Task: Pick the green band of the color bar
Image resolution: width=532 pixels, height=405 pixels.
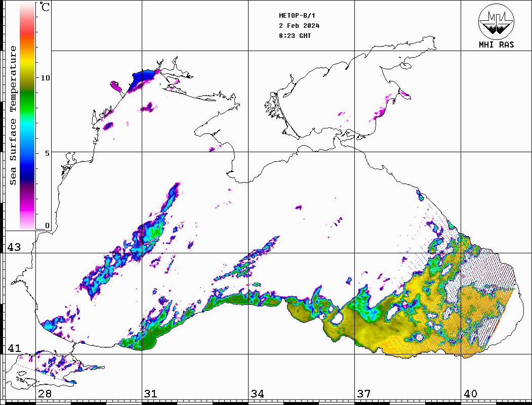Action: tap(27, 102)
